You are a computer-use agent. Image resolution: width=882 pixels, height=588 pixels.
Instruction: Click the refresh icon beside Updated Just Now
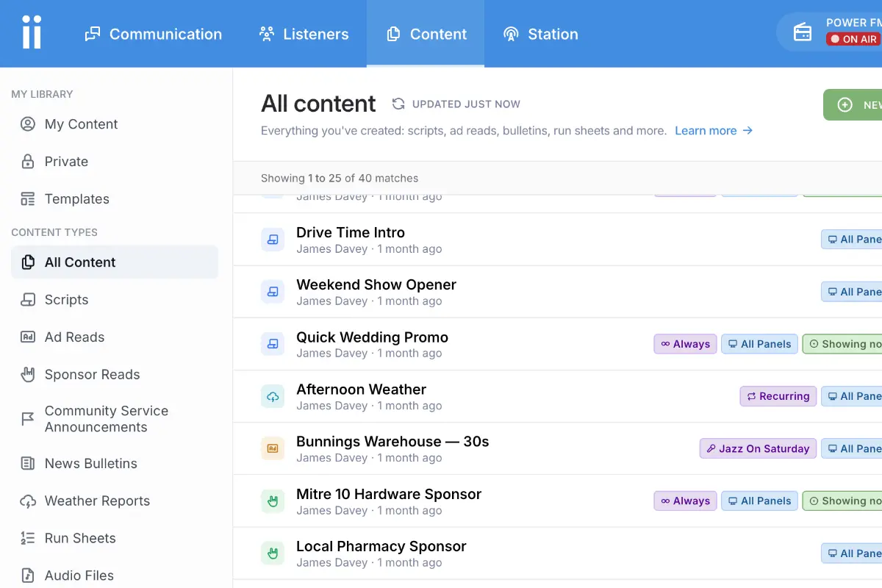click(398, 104)
